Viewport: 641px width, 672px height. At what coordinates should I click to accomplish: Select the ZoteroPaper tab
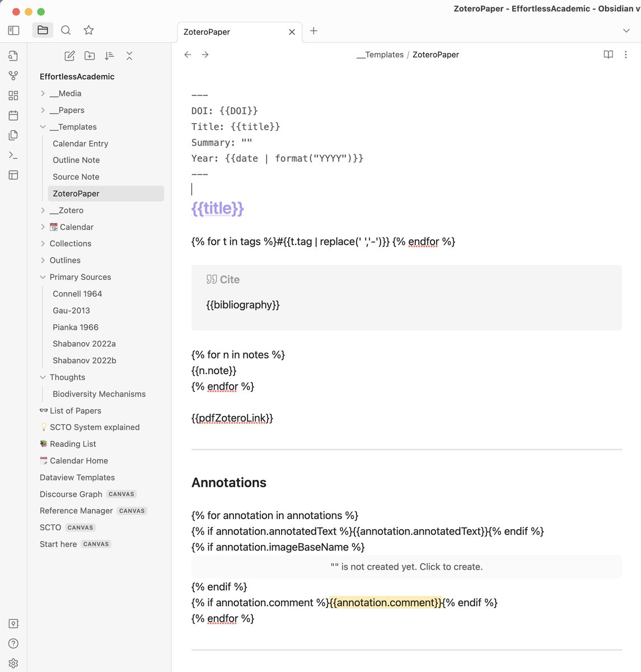pos(240,32)
